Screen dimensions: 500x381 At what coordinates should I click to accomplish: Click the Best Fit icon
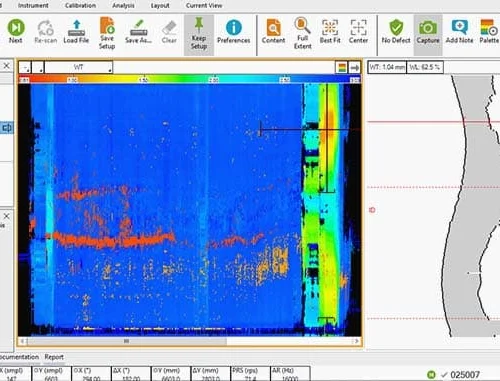[x=330, y=27]
